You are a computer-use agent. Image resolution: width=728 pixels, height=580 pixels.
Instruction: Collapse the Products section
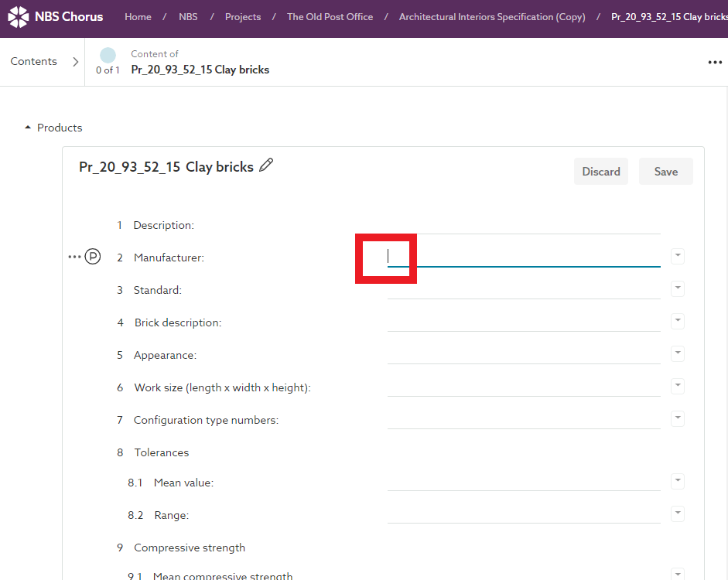coord(28,127)
